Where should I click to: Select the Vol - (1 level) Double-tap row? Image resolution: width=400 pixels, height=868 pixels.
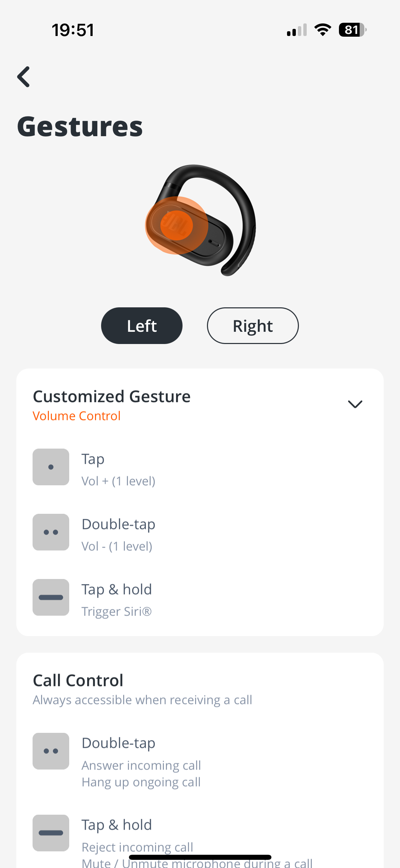click(200, 532)
